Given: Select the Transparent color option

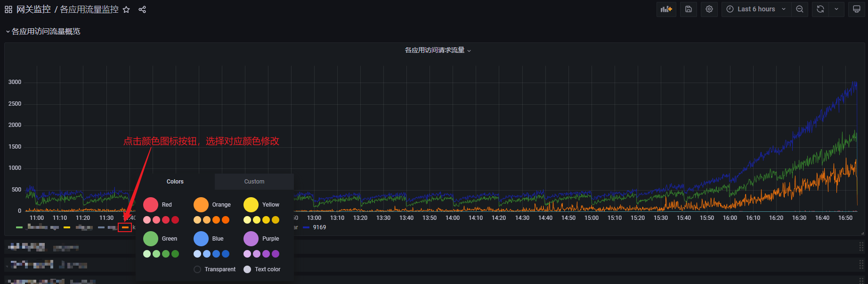Looking at the screenshot, I should pyautogui.click(x=215, y=269).
